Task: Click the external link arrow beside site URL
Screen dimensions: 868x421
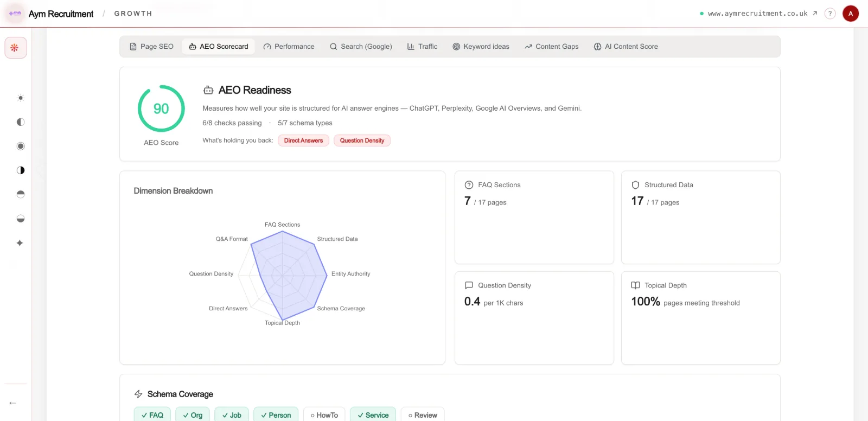Action: tap(815, 14)
